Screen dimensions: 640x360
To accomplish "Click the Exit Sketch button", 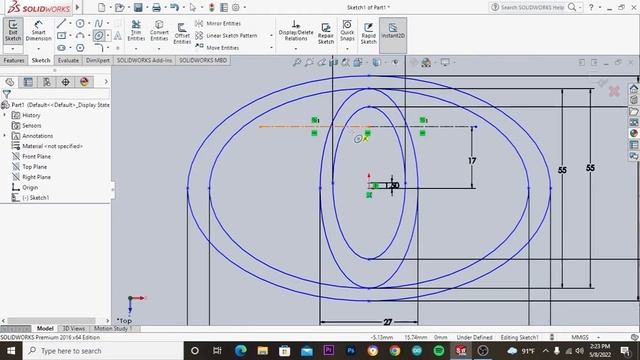I will [13, 31].
